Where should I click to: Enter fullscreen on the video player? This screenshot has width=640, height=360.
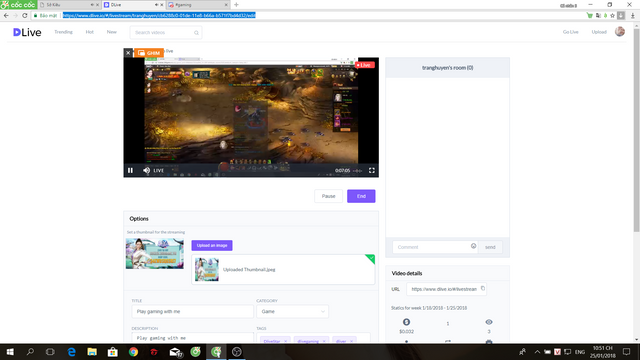pos(371,170)
